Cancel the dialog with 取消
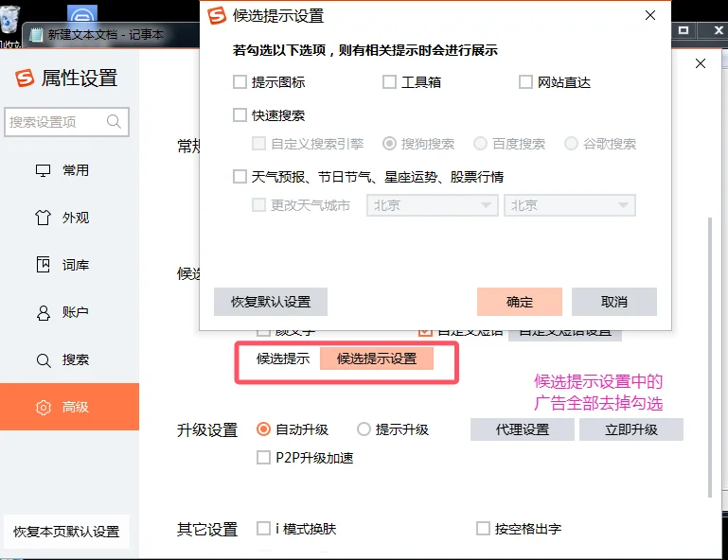The image size is (728, 560). (x=614, y=302)
